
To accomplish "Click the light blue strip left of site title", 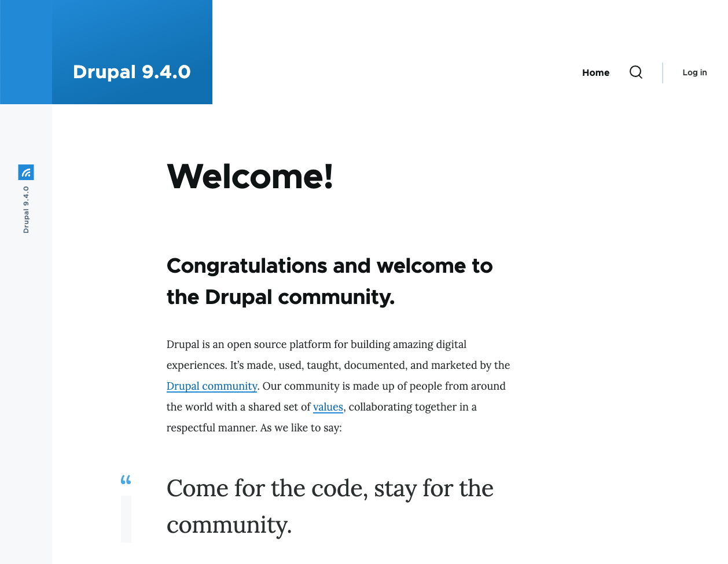I will tap(25, 52).
